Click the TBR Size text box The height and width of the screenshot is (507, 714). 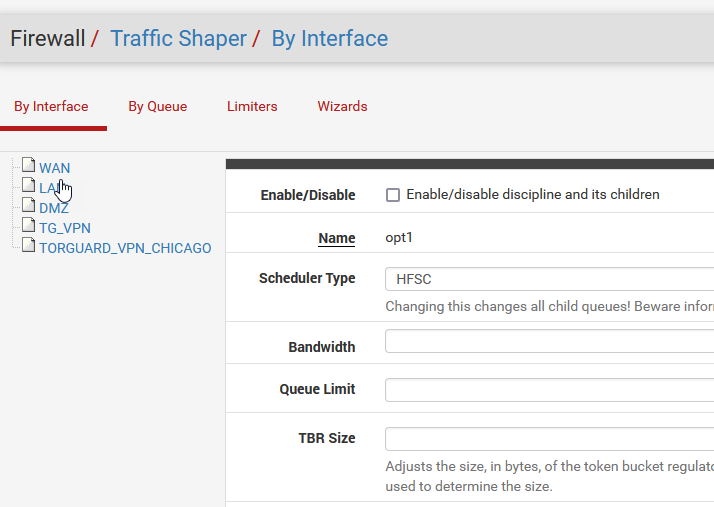549,439
